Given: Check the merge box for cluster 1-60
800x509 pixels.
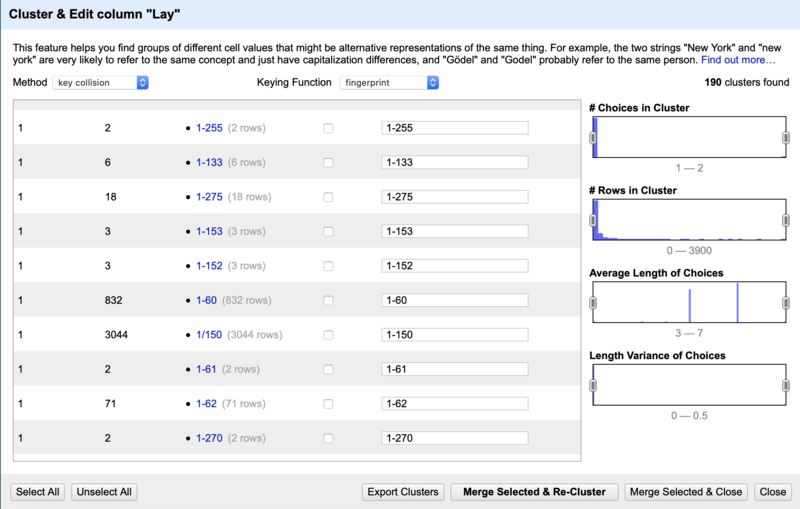Looking at the screenshot, I should 328,300.
